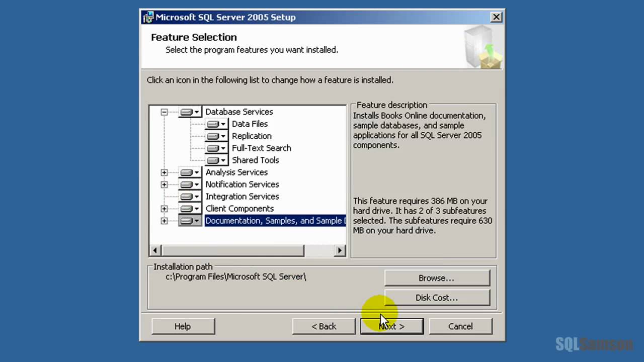
Task: Open the Client Components feature install dropdown
Action: coord(190,208)
